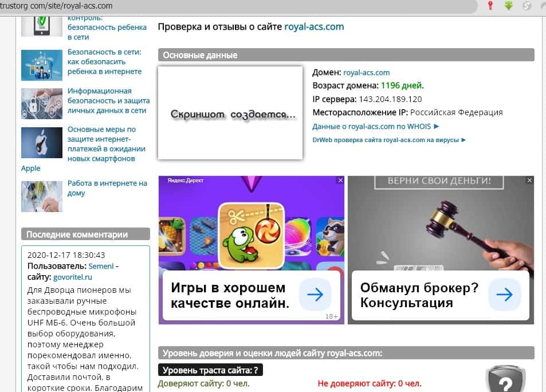Click the Apple logo article thumbnail
The image size is (546, 392).
coord(41,143)
